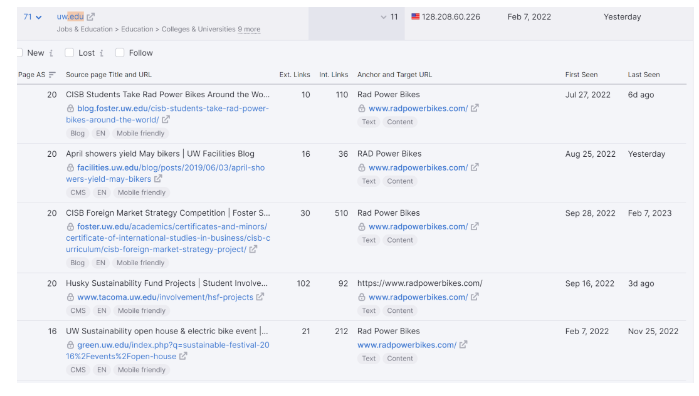Click info icon next to New
This screenshot has width=699, height=396.
point(51,53)
